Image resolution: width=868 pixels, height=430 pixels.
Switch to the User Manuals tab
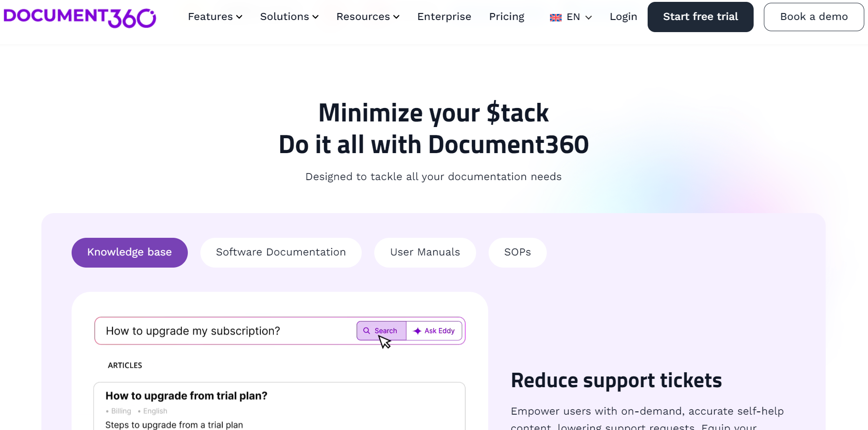pos(425,252)
